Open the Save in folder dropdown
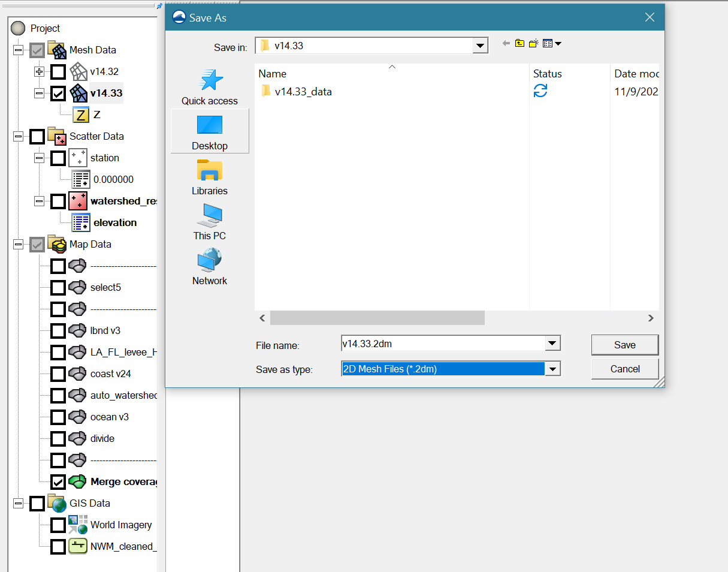Viewport: 728px width, 572px height. (x=480, y=46)
